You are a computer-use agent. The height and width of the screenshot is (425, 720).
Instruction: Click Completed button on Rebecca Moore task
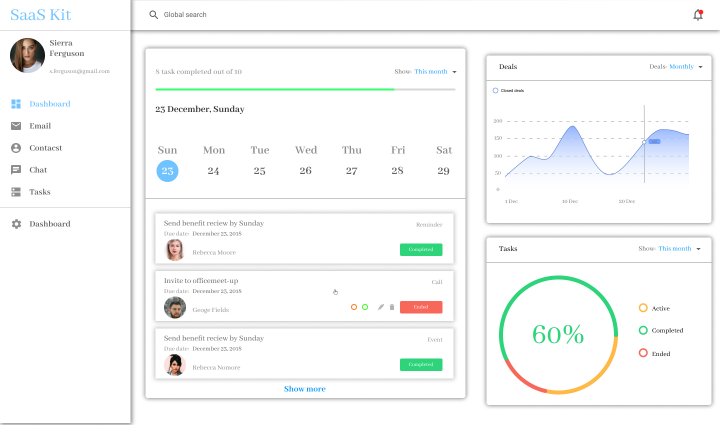(x=421, y=249)
